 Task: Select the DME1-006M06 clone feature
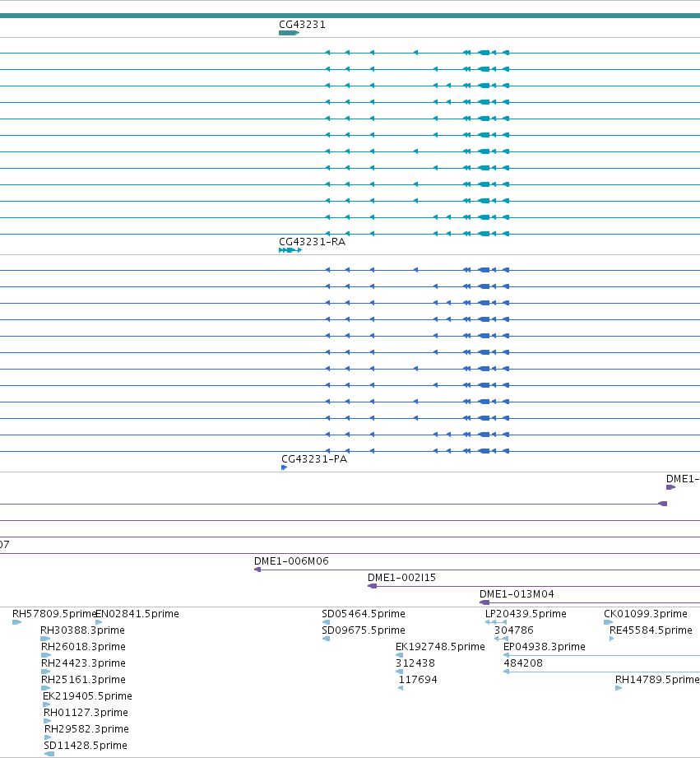point(477,570)
